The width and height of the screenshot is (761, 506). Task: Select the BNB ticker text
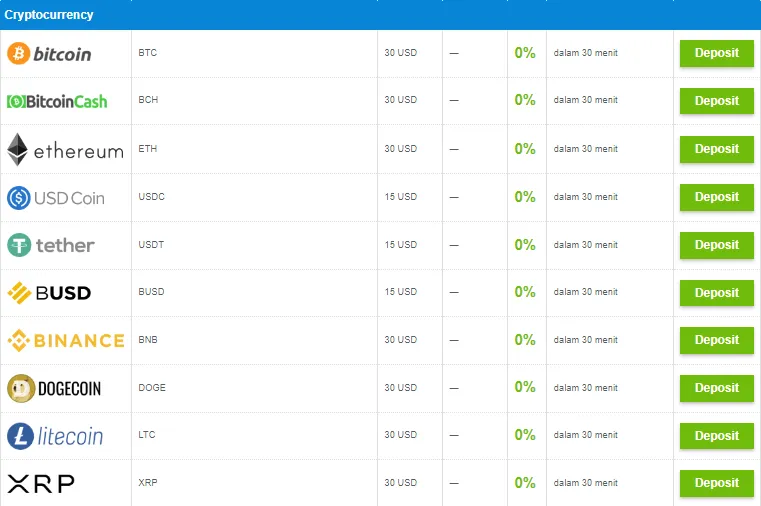(148, 340)
